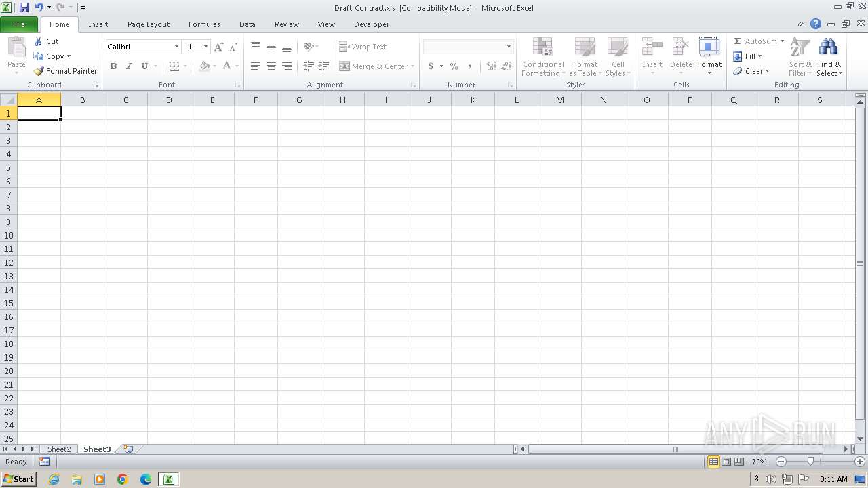The image size is (868, 488).
Task: Align text left icon
Action: tap(256, 66)
